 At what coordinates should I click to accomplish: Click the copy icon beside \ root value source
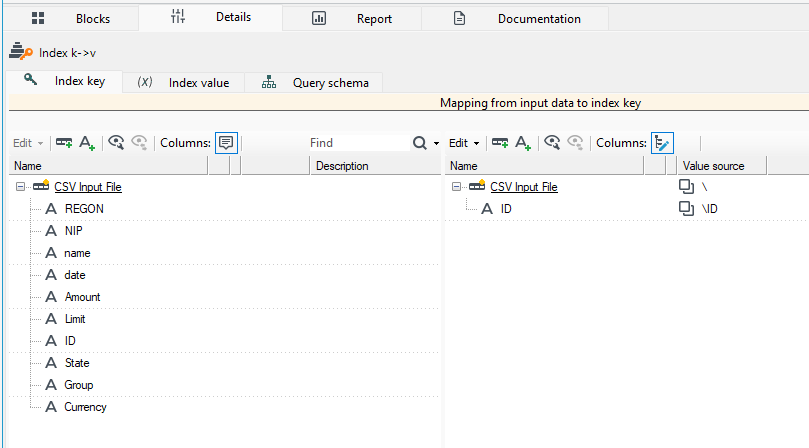(686, 187)
